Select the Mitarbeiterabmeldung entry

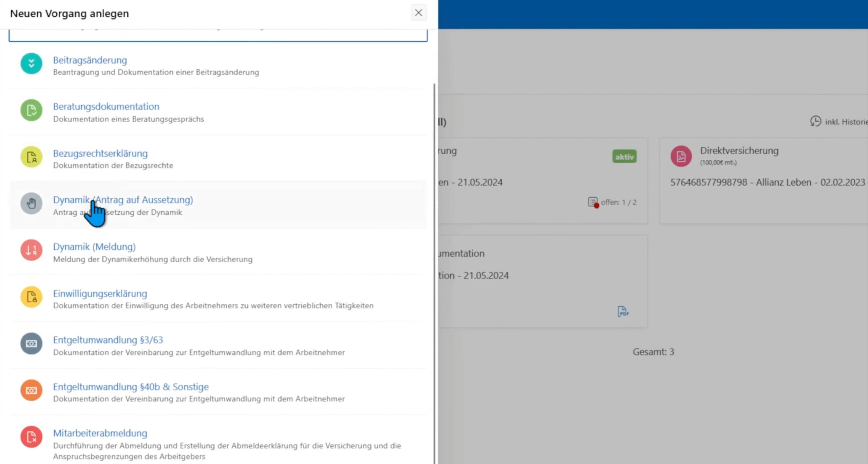point(100,433)
